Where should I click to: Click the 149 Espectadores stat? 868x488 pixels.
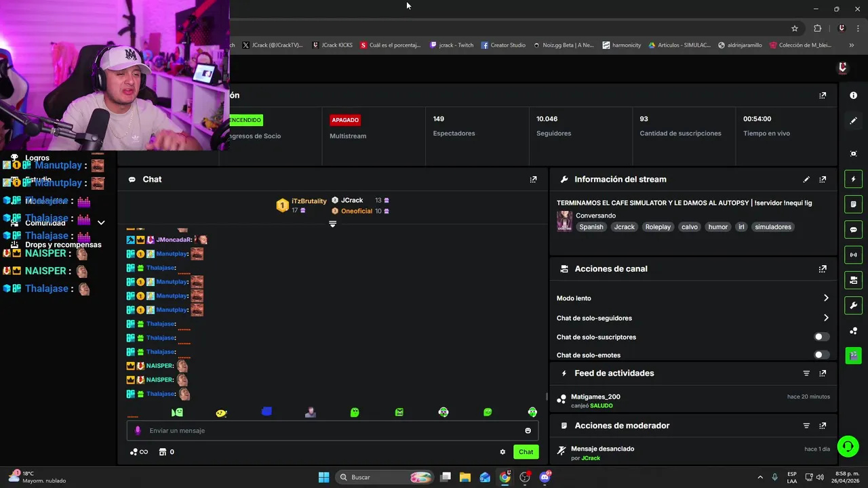(x=454, y=126)
